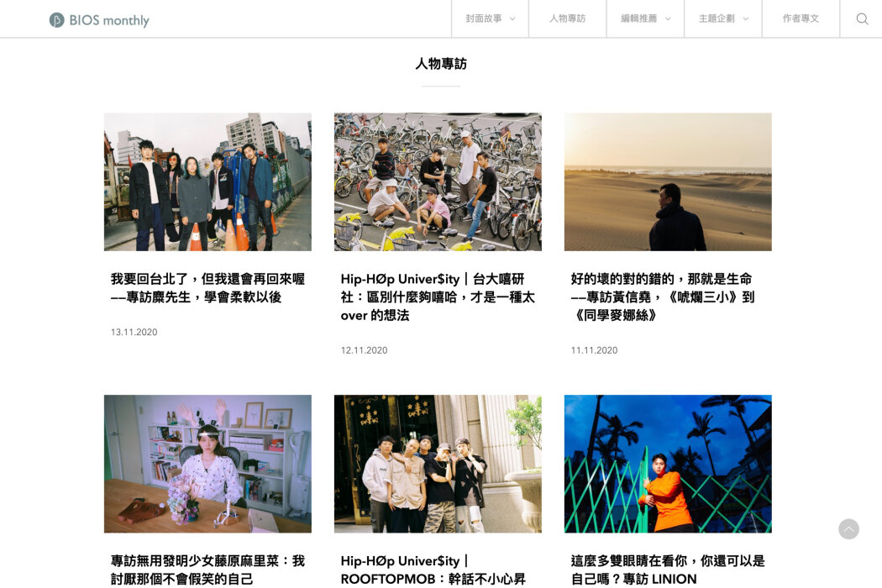The width and height of the screenshot is (882, 588).
Task: Open the ROOFTOPMOB article title
Action: click(433, 570)
